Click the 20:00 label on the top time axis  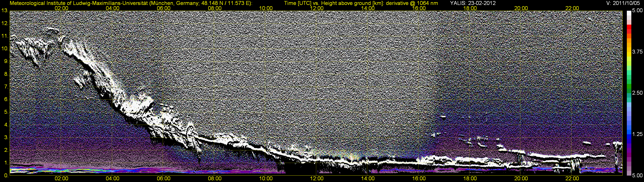tap(521, 8)
